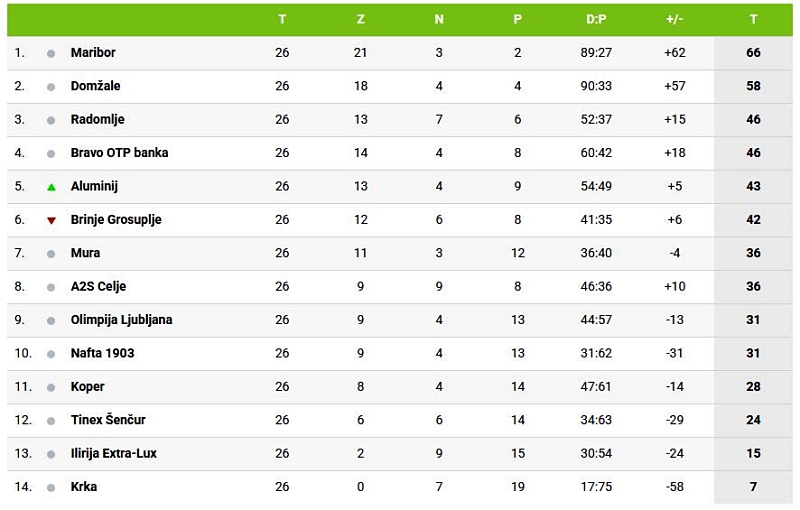Click the gray status dot beside Olimpija Ljubljana
Image resolution: width=800 pixels, height=510 pixels.
tap(51, 321)
